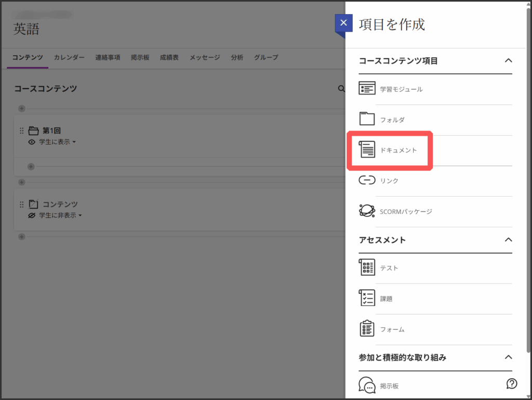
Task: Click the テスト assessment icon
Action: (x=367, y=268)
